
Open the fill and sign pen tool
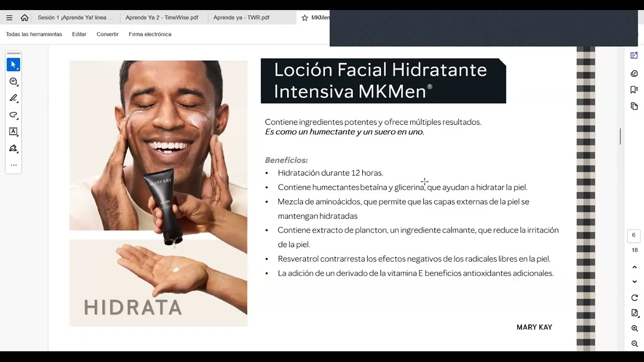click(14, 148)
